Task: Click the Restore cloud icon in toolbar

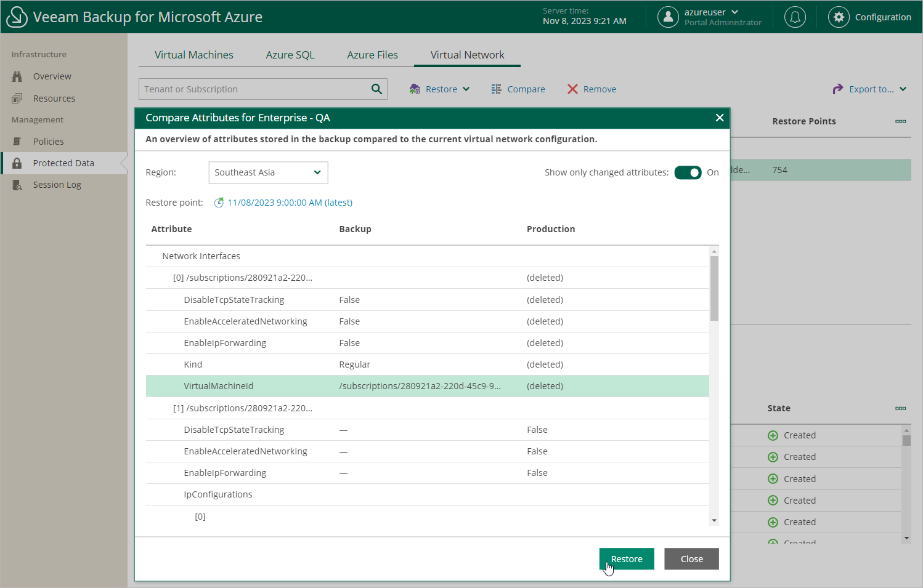Action: coord(415,89)
